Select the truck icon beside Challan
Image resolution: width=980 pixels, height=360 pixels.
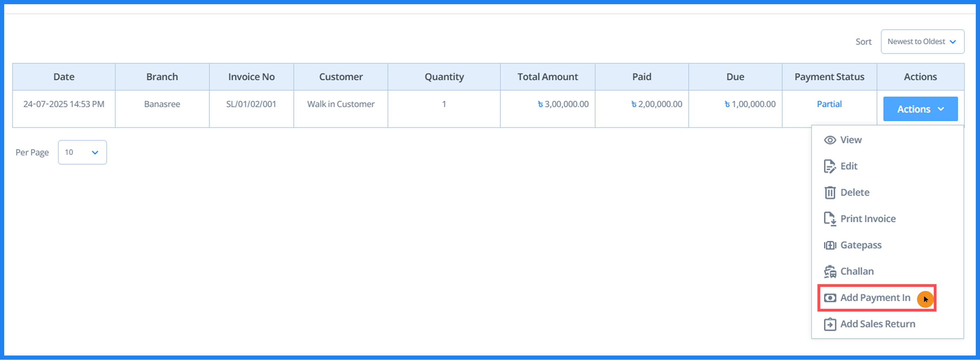[x=830, y=271]
